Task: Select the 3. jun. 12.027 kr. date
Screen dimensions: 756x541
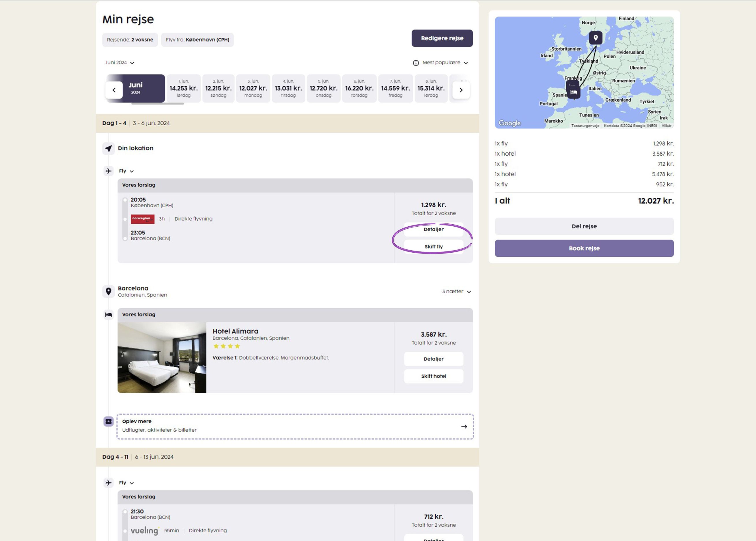Action: (x=253, y=88)
